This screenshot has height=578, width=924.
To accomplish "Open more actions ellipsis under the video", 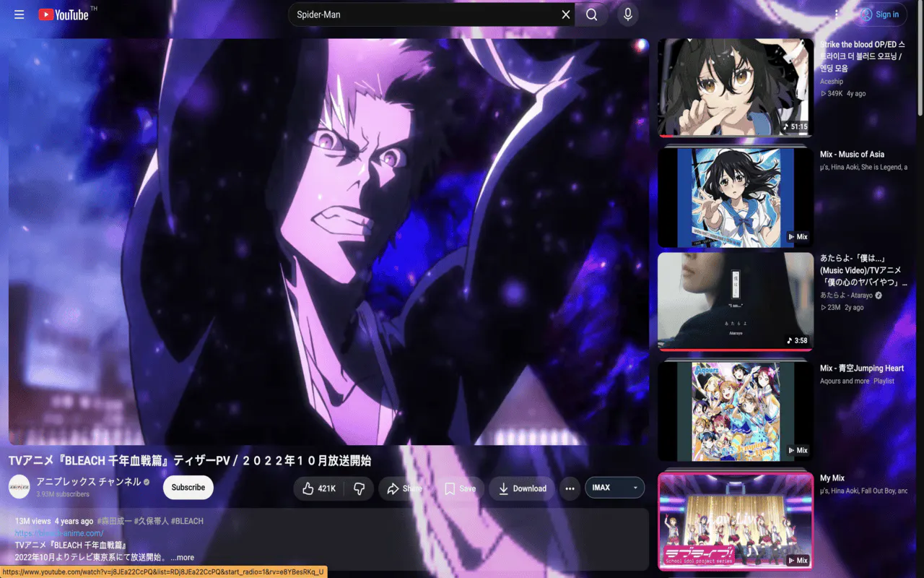I will (x=570, y=488).
